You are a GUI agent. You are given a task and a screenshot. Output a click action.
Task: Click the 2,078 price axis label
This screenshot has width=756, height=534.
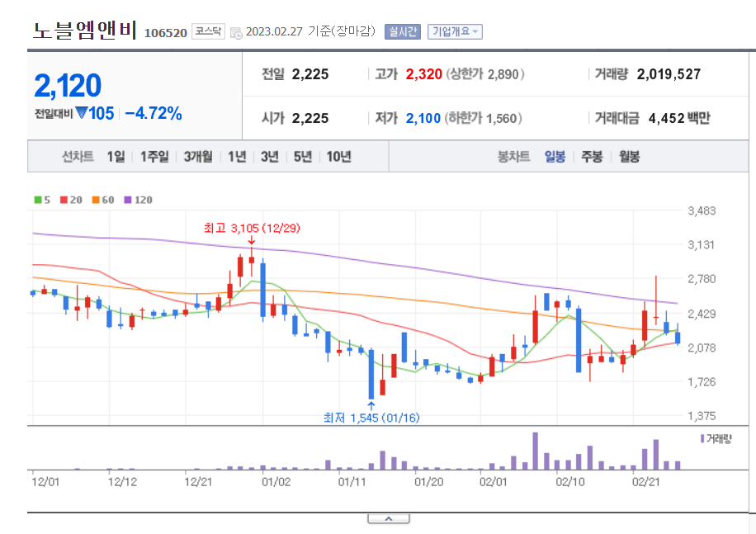click(x=702, y=347)
